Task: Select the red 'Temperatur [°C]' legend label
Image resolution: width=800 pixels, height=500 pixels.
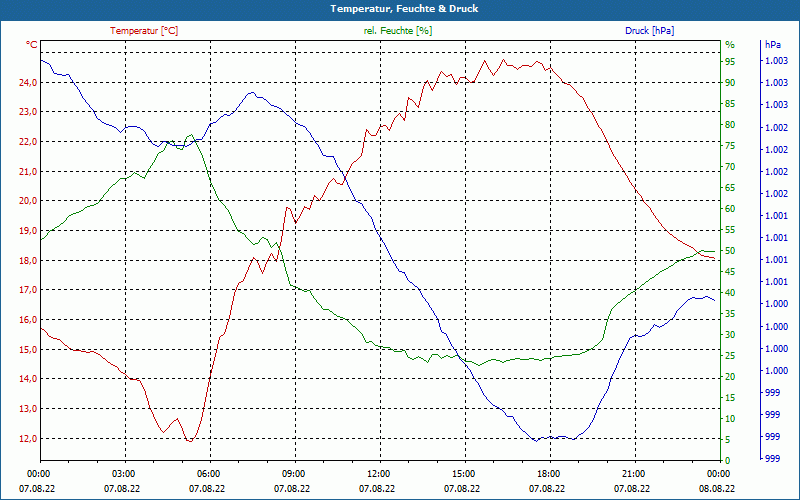Action: (x=144, y=31)
